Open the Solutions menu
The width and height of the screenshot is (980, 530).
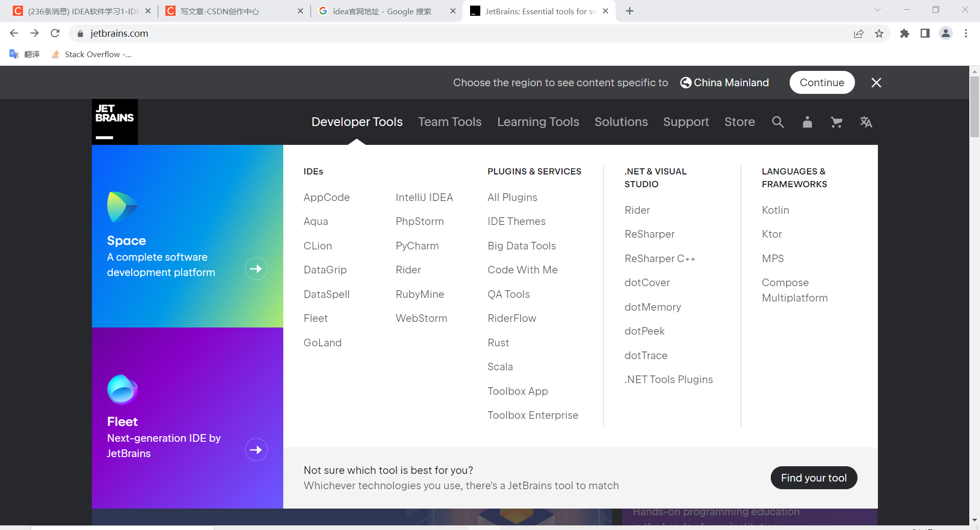[x=621, y=122]
